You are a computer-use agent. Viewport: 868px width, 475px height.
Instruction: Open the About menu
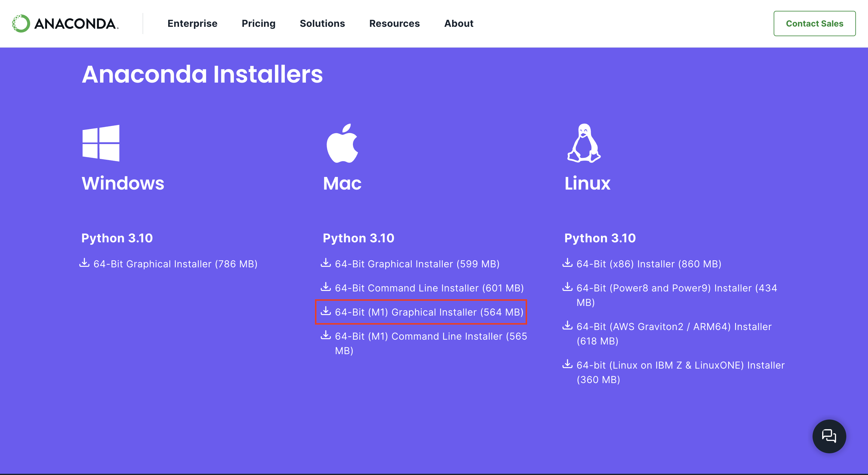(x=459, y=23)
